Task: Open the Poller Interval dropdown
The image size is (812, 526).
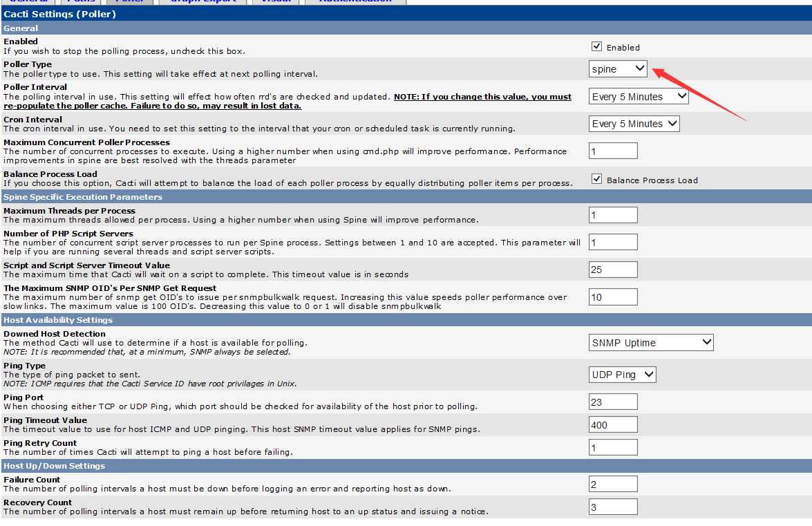Action: (639, 96)
